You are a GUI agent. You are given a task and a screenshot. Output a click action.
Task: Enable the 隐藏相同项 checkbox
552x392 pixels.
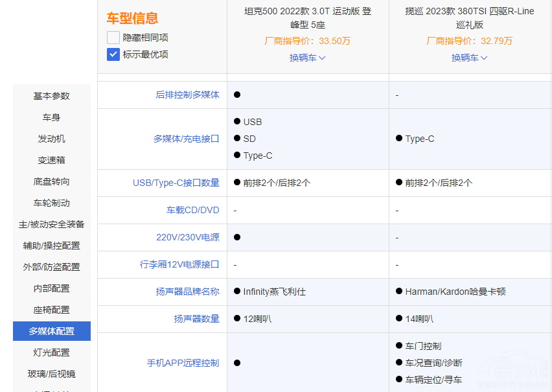coord(113,37)
